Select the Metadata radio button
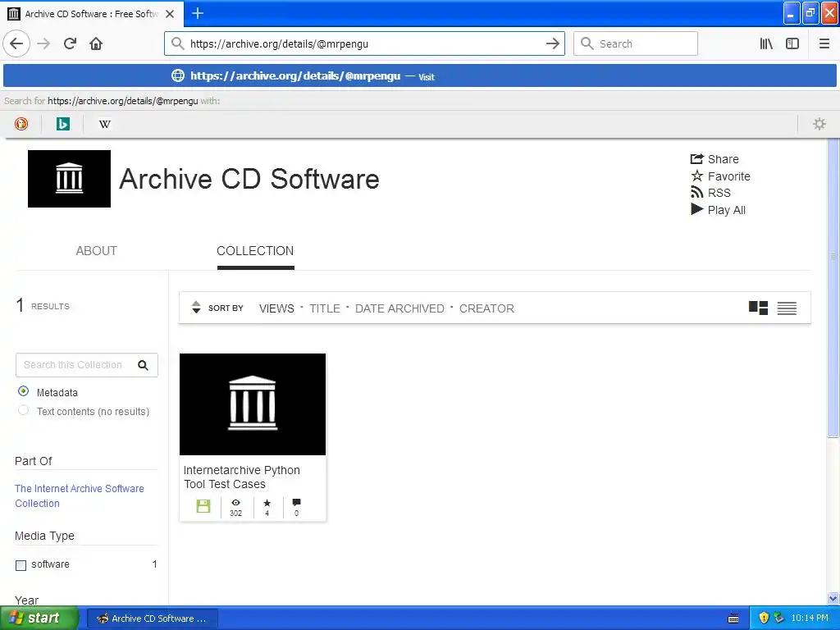 click(x=23, y=391)
